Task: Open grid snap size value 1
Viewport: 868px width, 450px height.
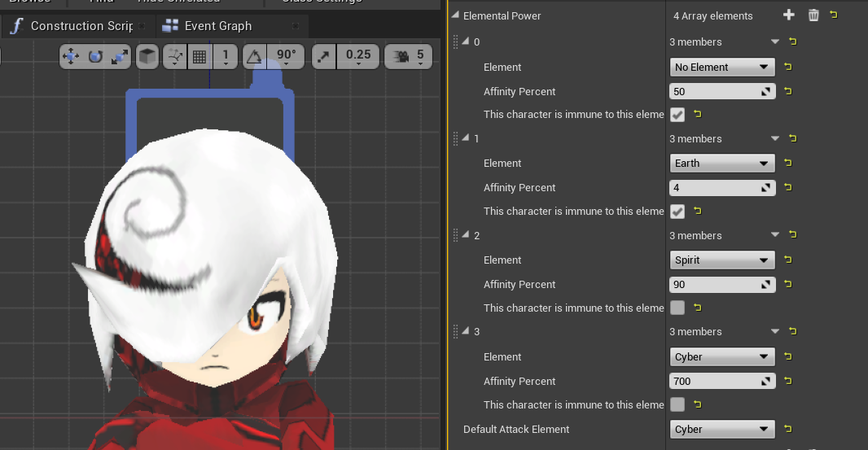Action: (x=226, y=56)
